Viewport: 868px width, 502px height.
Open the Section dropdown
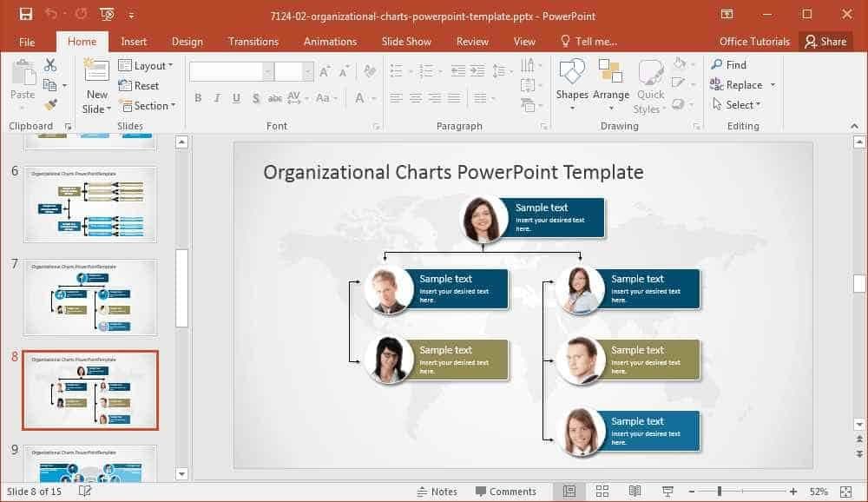(148, 105)
